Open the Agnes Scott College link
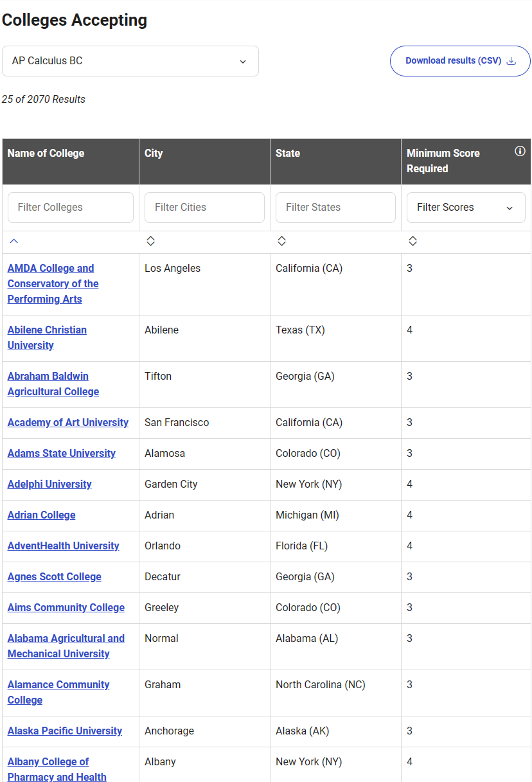532x782 pixels. [x=55, y=576]
